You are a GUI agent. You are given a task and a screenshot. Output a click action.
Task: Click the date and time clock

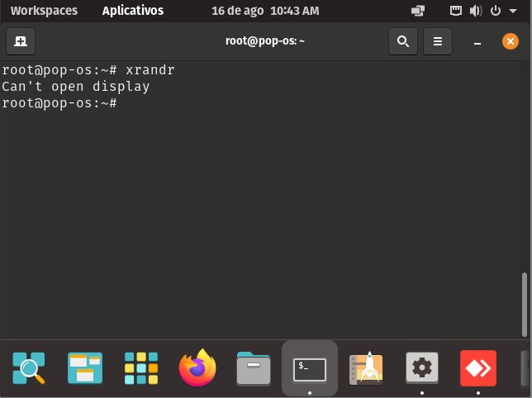pos(265,11)
